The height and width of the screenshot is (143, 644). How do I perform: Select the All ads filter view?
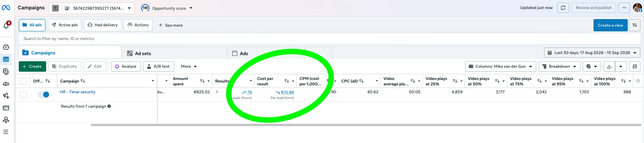(32, 25)
